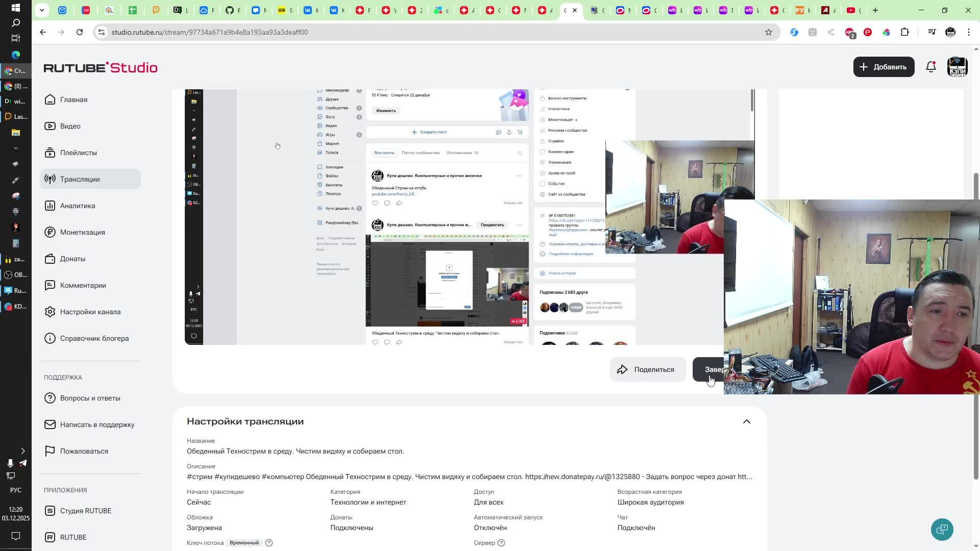Click the Добавить button
This screenshot has width=980, height=551.
pos(883,67)
